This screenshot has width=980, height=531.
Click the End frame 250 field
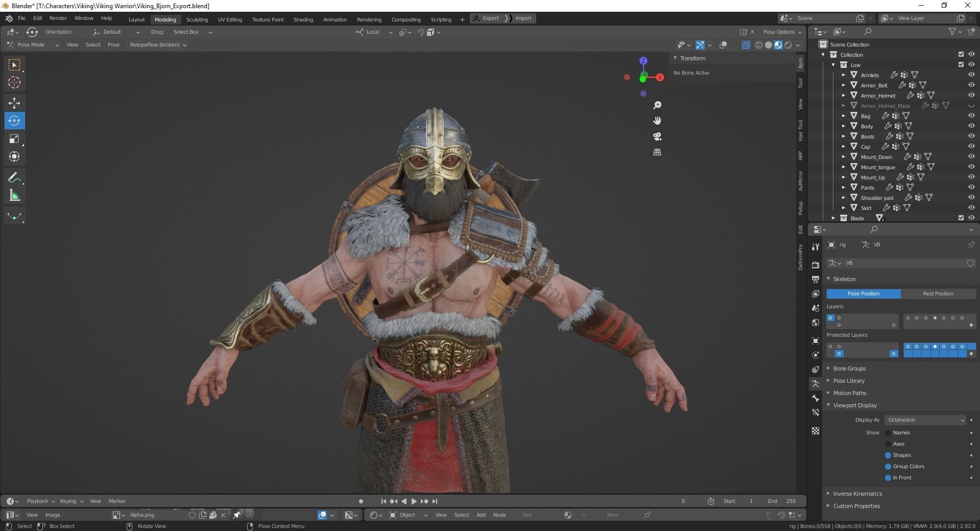coord(782,501)
